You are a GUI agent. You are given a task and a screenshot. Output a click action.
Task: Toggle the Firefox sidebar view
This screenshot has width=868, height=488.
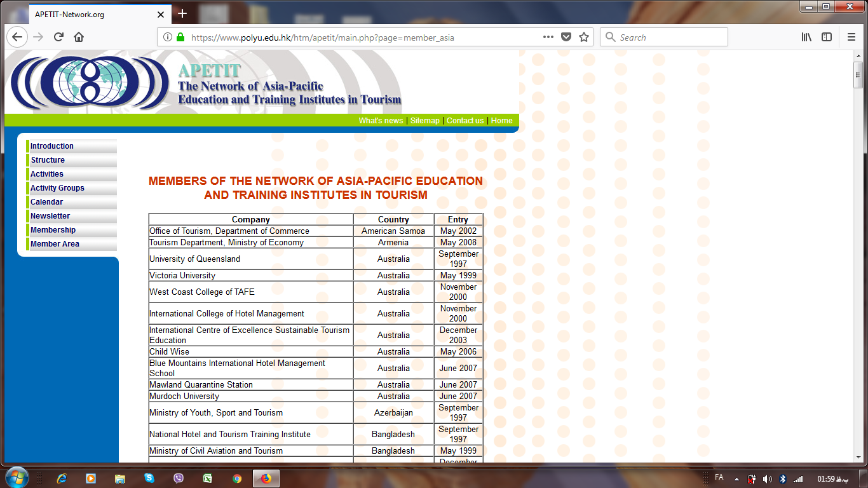827,37
